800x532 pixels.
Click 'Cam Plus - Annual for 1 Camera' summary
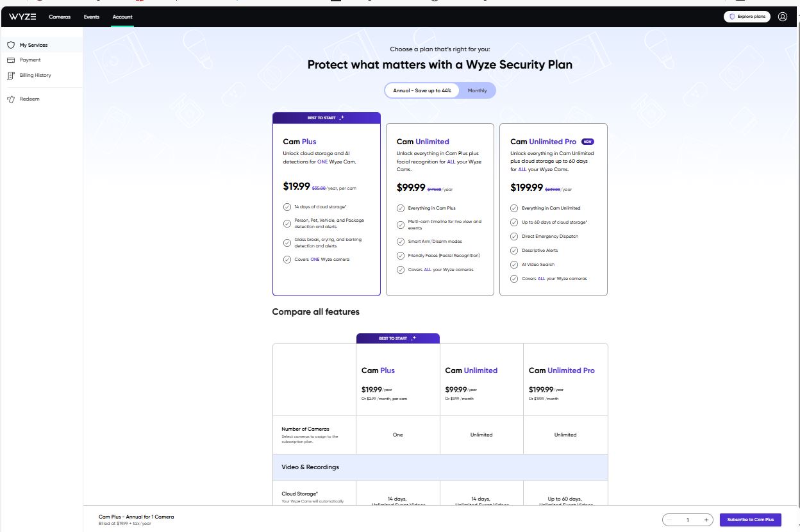pyautogui.click(x=136, y=517)
